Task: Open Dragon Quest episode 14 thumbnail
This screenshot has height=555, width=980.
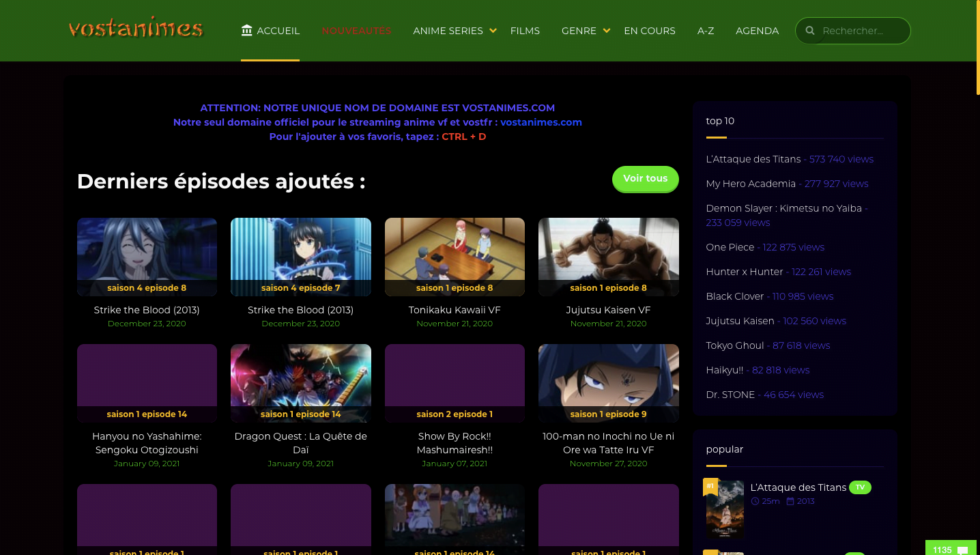Action: 301,383
